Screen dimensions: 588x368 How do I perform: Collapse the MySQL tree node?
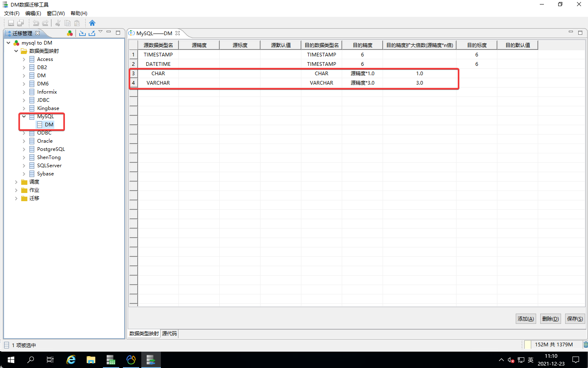pyautogui.click(x=24, y=117)
